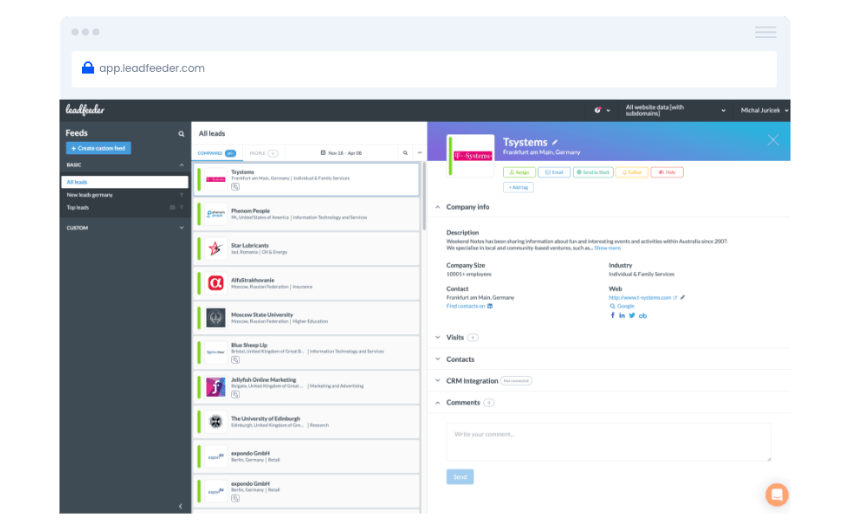Viewport: 850px width, 530px height.
Task: Click the tag icon under Jellyfish Online Marketing
Action: click(235, 395)
